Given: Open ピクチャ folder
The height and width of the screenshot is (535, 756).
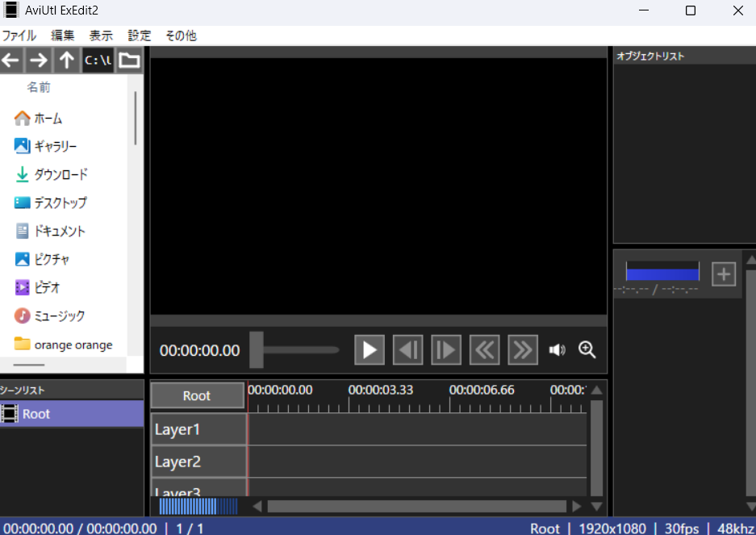Looking at the screenshot, I should tap(42, 259).
